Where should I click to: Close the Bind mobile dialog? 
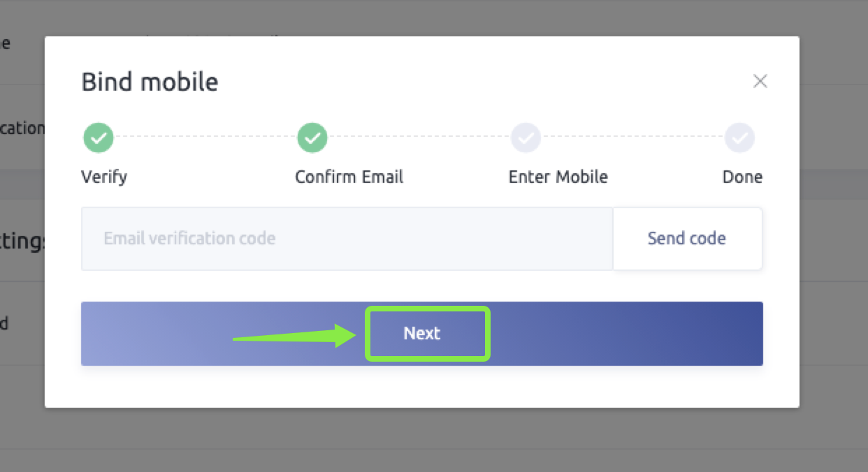pos(760,81)
